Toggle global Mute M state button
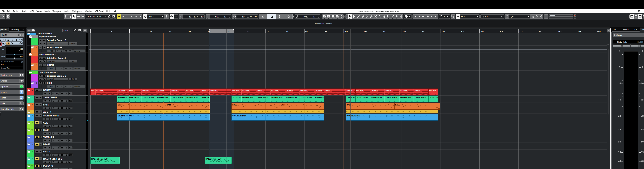The width and height of the screenshot is (644, 169). (x=119, y=17)
